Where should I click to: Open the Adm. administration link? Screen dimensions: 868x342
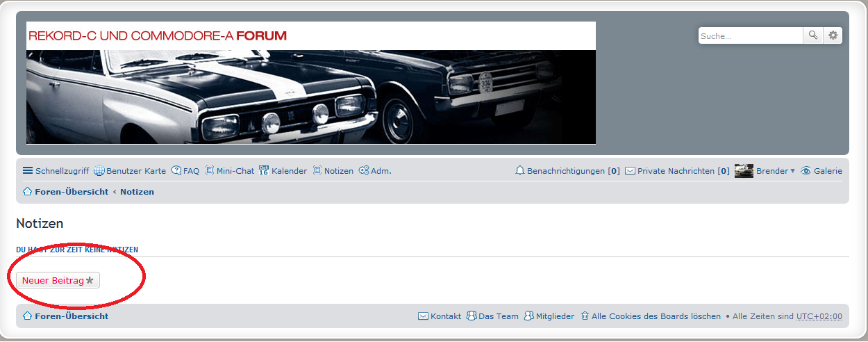[375, 171]
